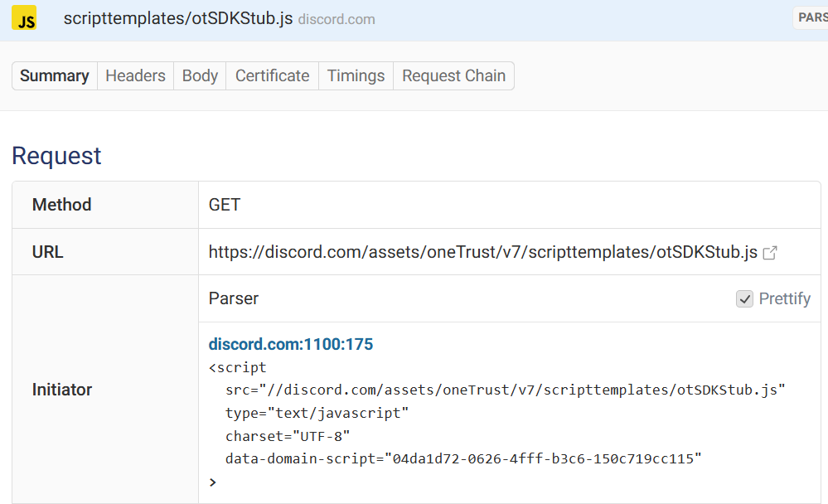The image size is (828, 504).
Task: Show the Timings tab
Action: point(356,75)
